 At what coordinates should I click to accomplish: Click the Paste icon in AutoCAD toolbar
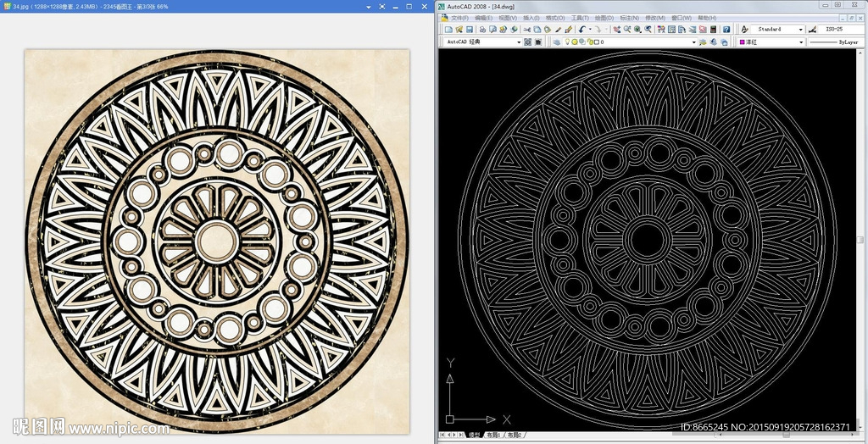coord(548,30)
